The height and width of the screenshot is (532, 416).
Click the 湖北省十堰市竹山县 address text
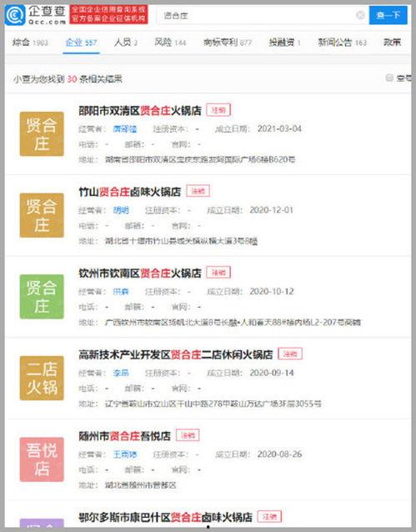[181, 241]
